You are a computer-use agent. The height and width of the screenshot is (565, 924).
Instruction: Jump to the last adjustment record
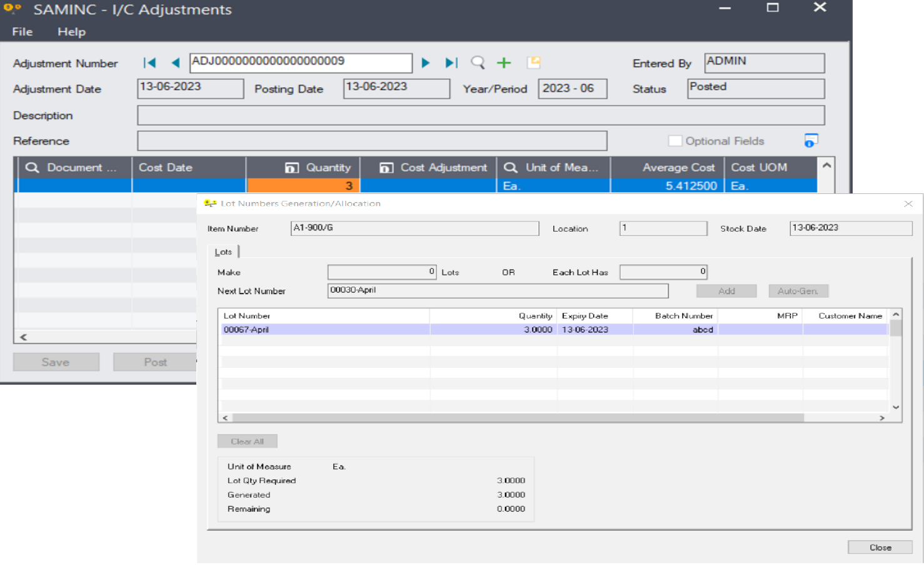(451, 63)
